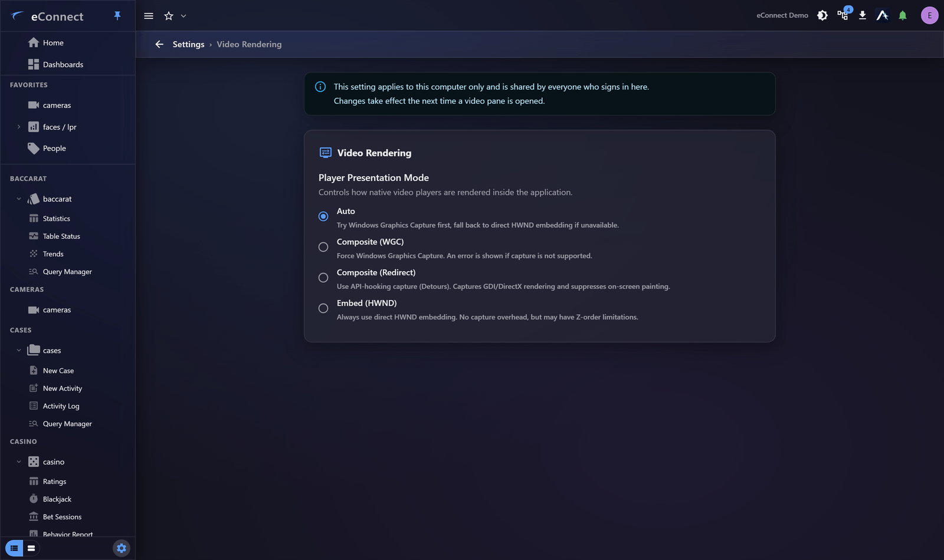This screenshot has height=560, width=944.
Task: Toggle the hamburger menu icon
Action: [149, 16]
